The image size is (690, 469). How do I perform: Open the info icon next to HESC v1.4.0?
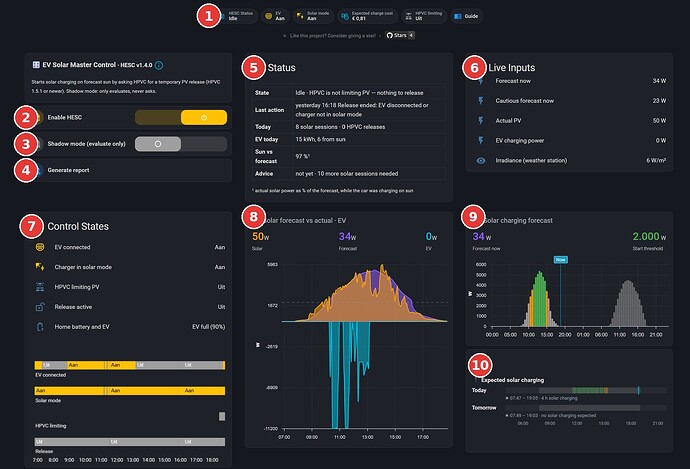coord(159,65)
